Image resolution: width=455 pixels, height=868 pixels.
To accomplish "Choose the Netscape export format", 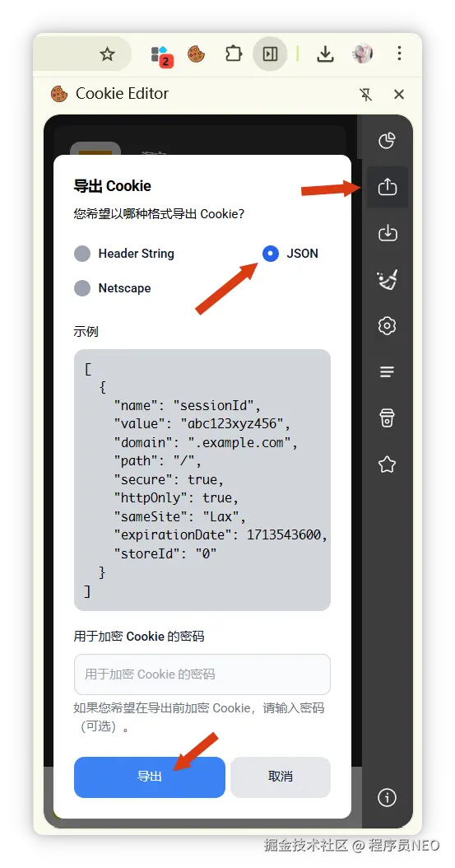I will click(112, 288).
